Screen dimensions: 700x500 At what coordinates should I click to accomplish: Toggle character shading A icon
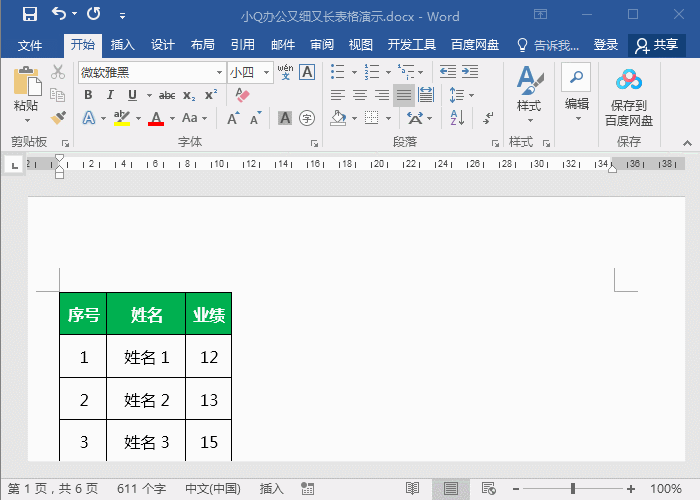click(x=285, y=118)
